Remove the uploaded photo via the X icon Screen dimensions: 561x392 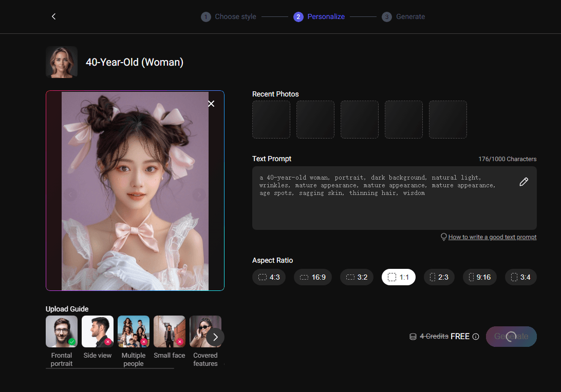pyautogui.click(x=211, y=103)
